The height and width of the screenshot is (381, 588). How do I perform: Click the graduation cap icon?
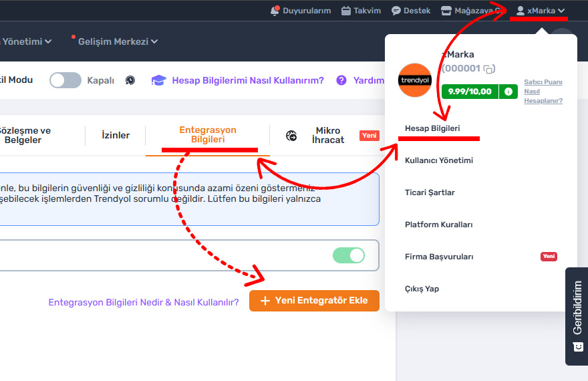pyautogui.click(x=158, y=80)
